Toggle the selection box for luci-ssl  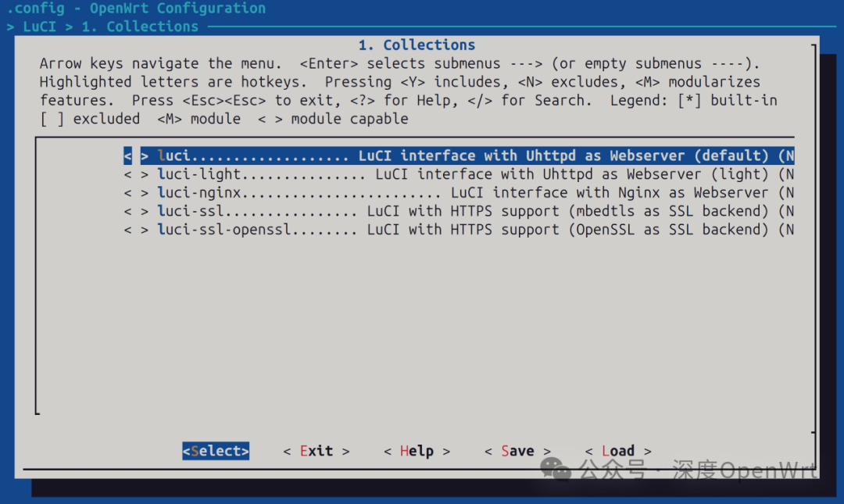click(x=135, y=211)
